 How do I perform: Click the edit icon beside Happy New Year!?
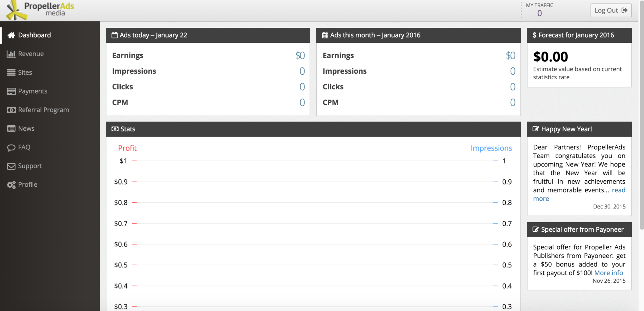[x=536, y=129]
